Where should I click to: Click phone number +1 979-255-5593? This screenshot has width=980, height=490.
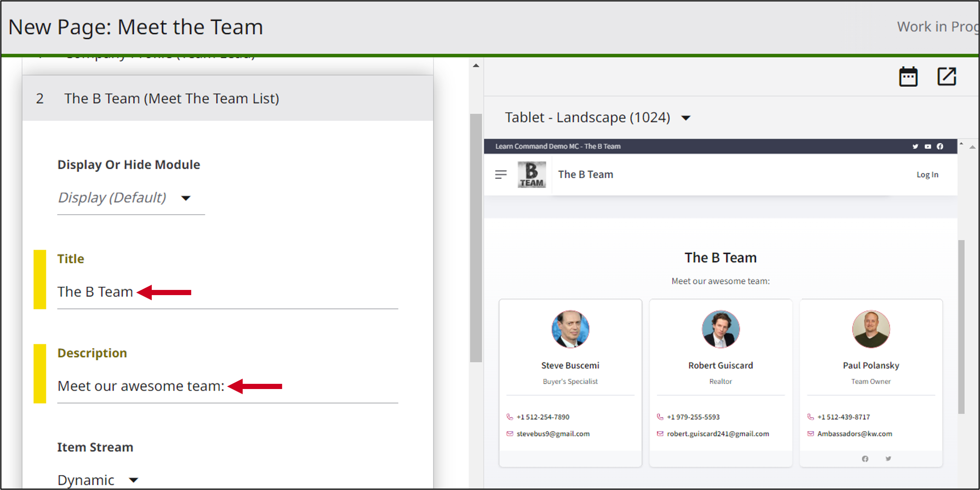click(x=693, y=417)
